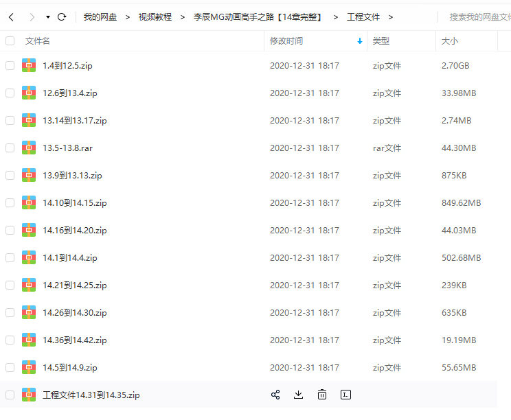Check the box for 12.6到13.4.zip
The height and width of the screenshot is (420, 511).
click(x=10, y=93)
